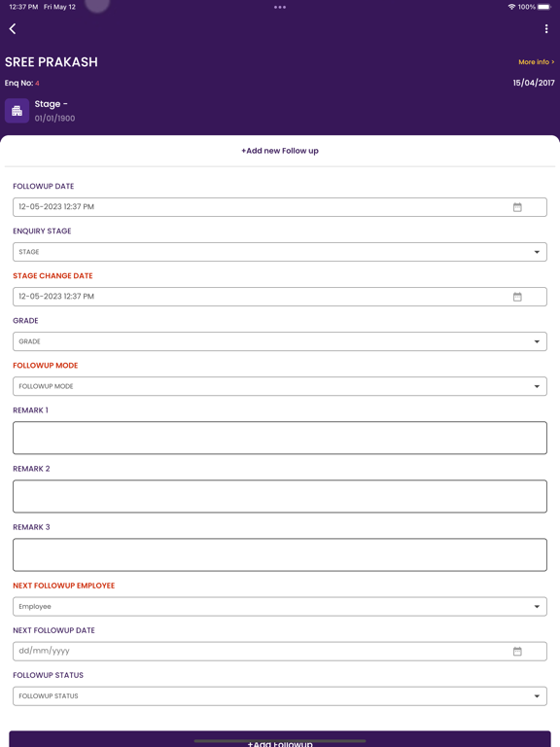
Task: Click the SREE PRAKASH name heading
Action: click(x=52, y=62)
